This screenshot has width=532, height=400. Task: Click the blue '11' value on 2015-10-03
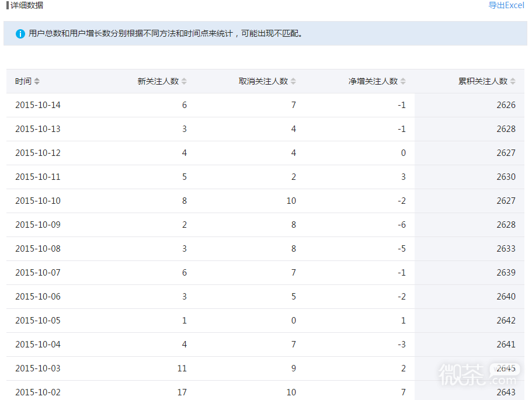coord(182,368)
